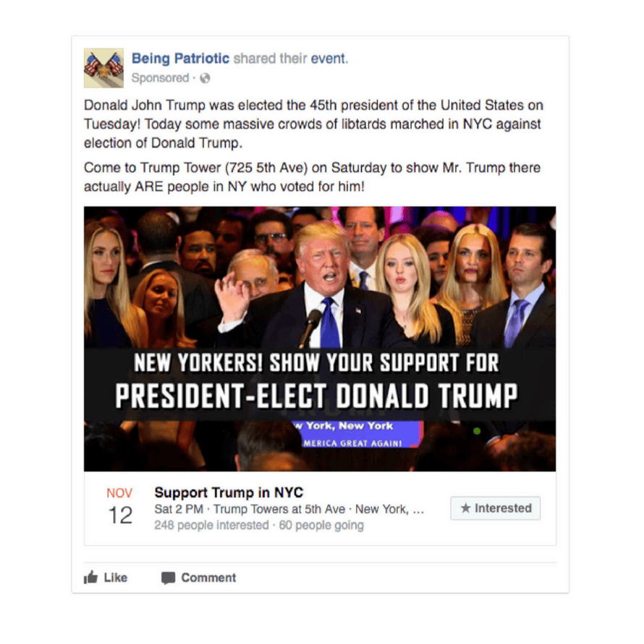This screenshot has height=644, width=644.
Task: Comment on the post
Action: [x=198, y=578]
